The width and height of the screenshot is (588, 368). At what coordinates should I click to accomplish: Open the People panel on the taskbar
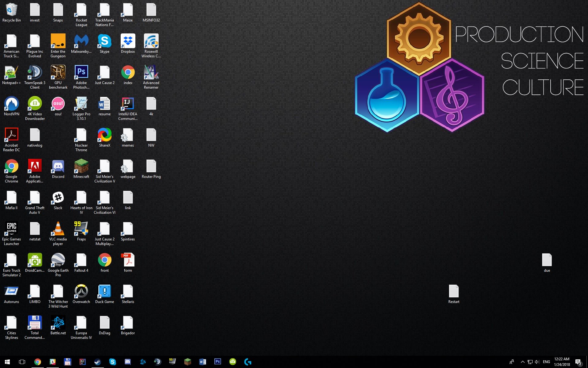click(512, 362)
